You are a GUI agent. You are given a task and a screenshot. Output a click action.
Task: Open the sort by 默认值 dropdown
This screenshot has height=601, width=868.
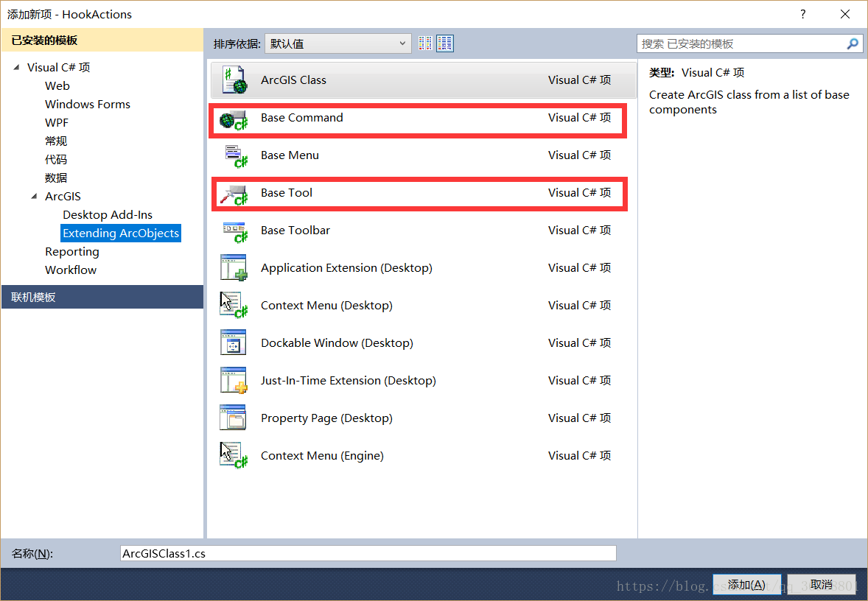pos(337,43)
